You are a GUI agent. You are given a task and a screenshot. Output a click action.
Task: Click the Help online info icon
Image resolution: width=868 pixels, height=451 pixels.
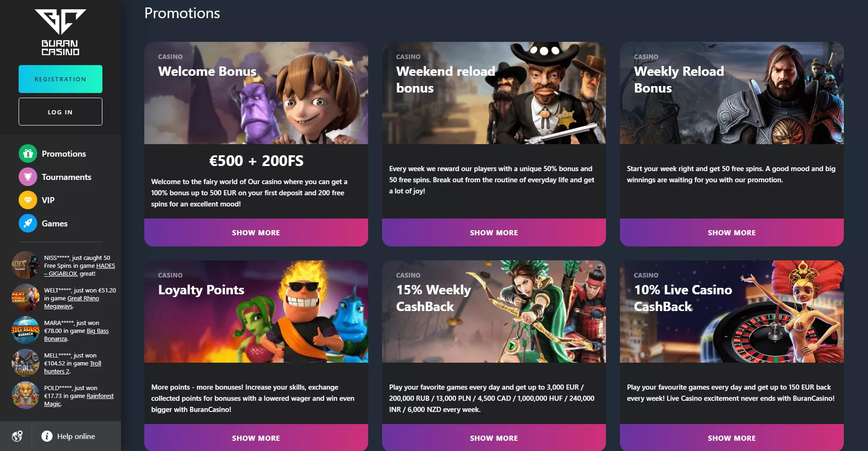pyautogui.click(x=47, y=436)
